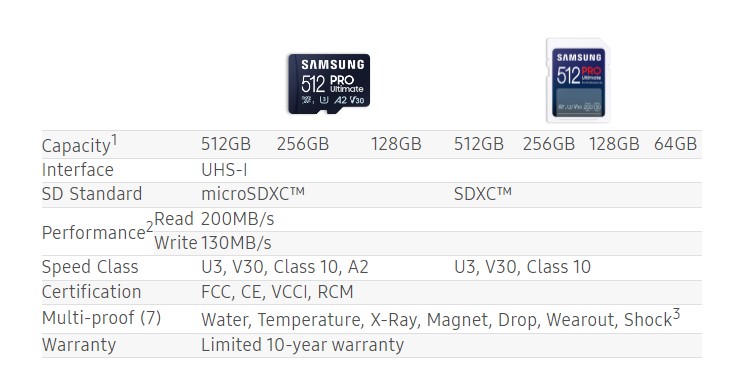Image resolution: width=745 pixels, height=385 pixels.
Task: Click the U3, V30, Class 10, A2 entry
Action: pyautogui.click(x=285, y=267)
